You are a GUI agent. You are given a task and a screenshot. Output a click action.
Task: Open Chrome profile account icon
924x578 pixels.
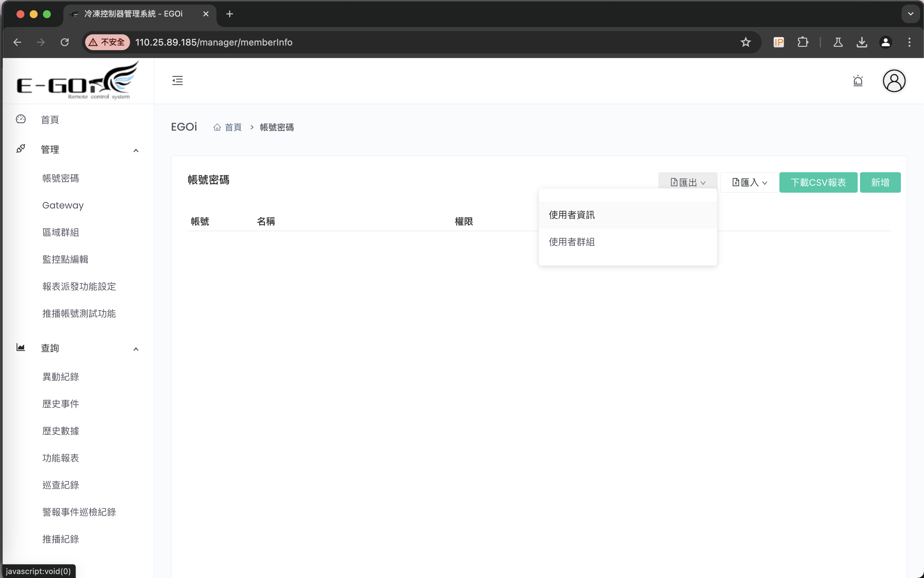click(885, 42)
